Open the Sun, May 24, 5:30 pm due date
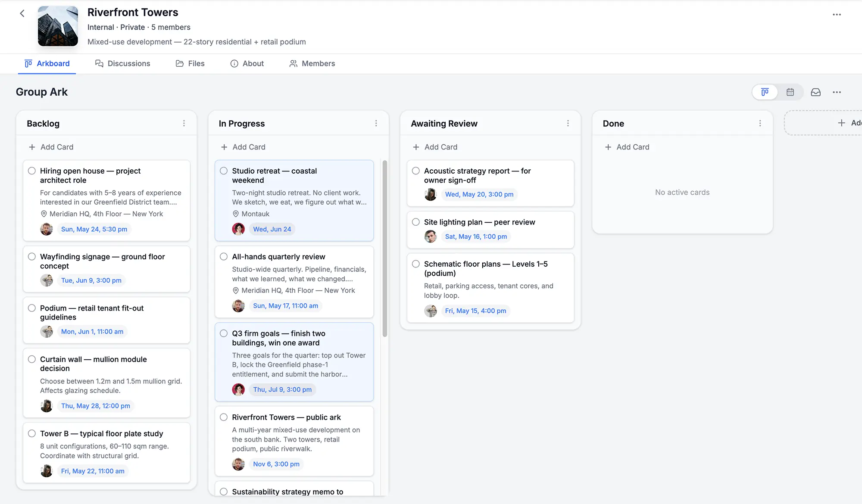The image size is (862, 504). (x=94, y=229)
